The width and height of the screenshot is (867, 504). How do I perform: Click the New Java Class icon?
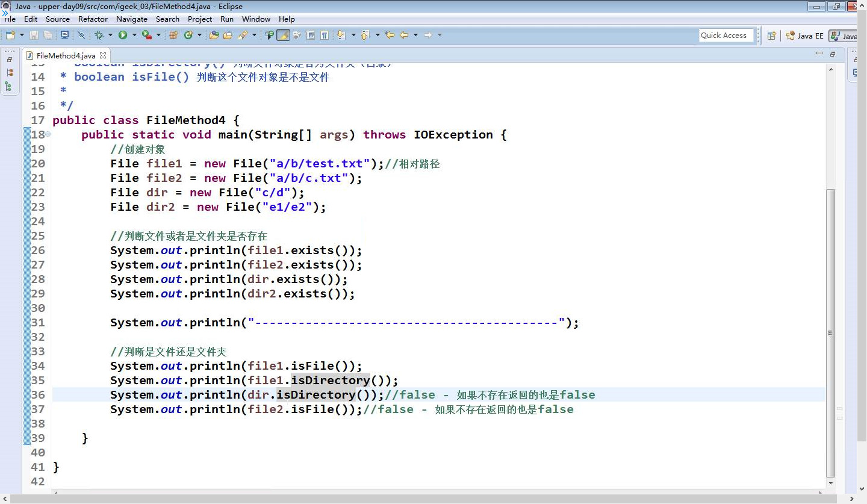coord(188,35)
